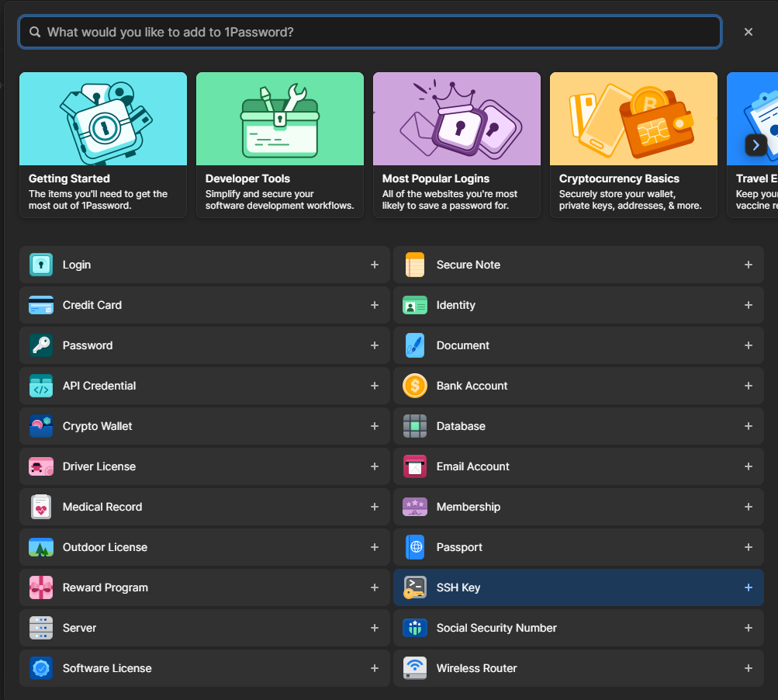Select the Bank Account dollar icon
The width and height of the screenshot is (778, 700).
pos(415,386)
